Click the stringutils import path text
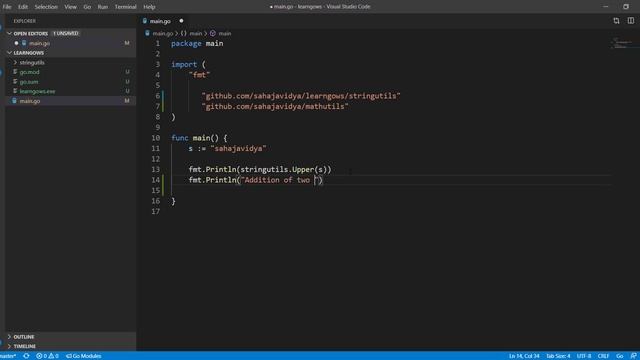The image size is (640, 360). pyautogui.click(x=301, y=96)
